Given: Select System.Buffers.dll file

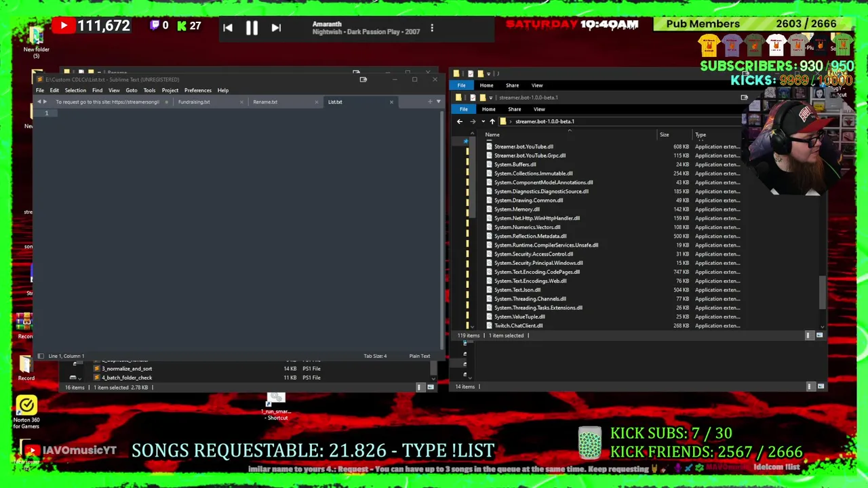Looking at the screenshot, I should [x=515, y=164].
